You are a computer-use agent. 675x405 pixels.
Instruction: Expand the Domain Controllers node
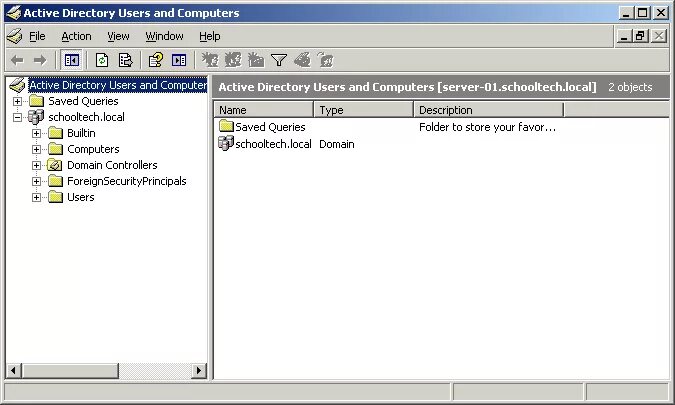point(37,165)
